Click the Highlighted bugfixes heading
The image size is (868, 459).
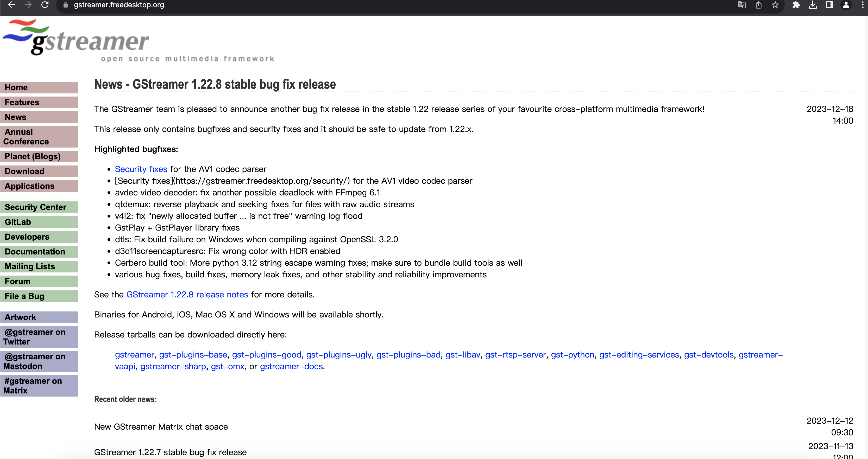pos(136,149)
